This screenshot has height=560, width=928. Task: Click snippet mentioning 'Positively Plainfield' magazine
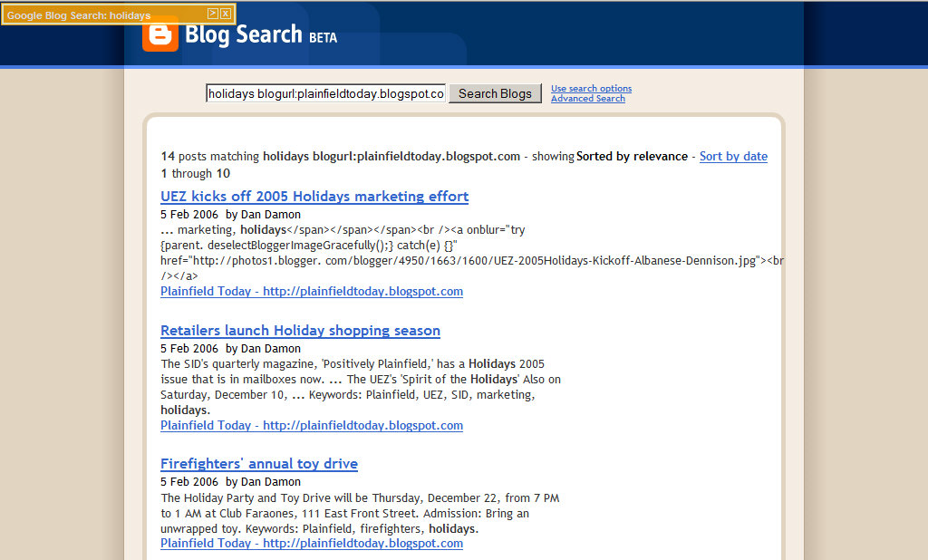pyautogui.click(x=361, y=387)
